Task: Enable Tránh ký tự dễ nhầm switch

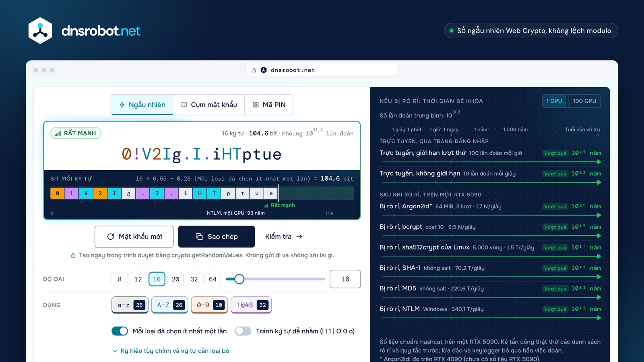Action: coord(243,331)
